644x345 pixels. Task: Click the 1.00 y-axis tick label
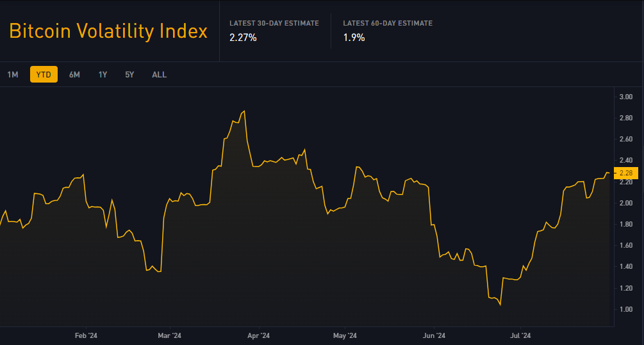(x=625, y=309)
